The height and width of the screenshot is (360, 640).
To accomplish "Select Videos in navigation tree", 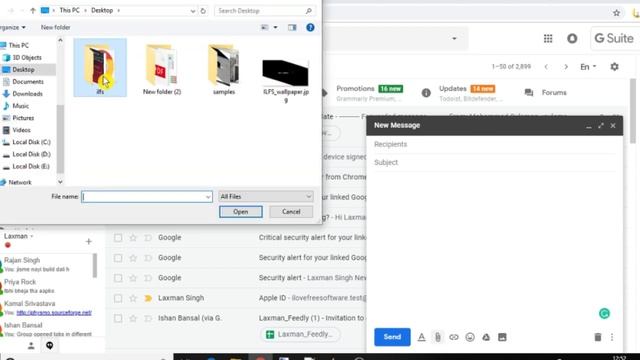I will pyautogui.click(x=21, y=130).
